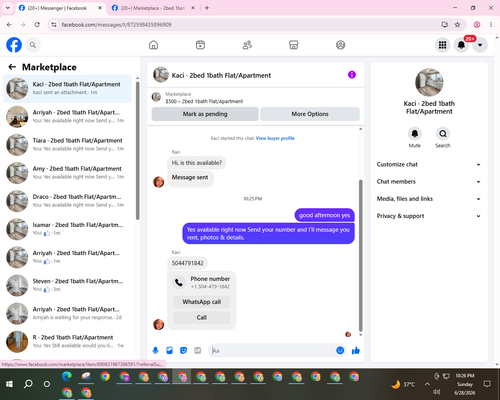The image size is (500, 400).
Task: Open a new browser tab
Action: click(x=207, y=8)
